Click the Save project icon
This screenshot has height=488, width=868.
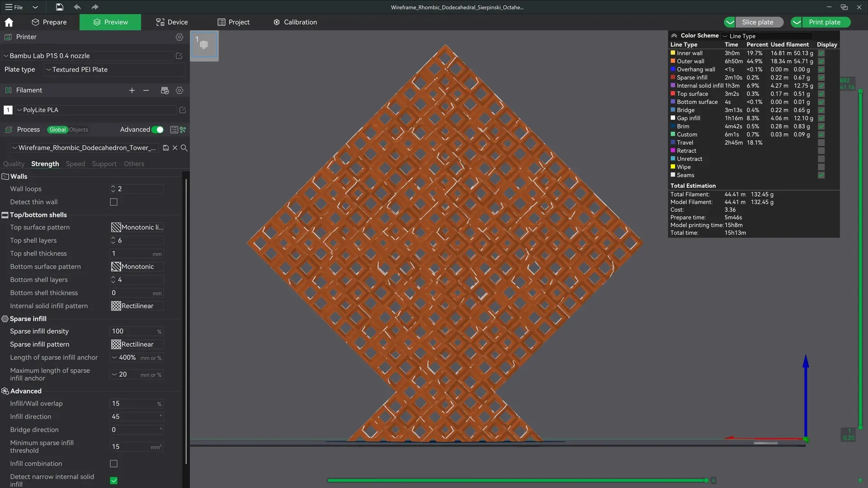60,7
